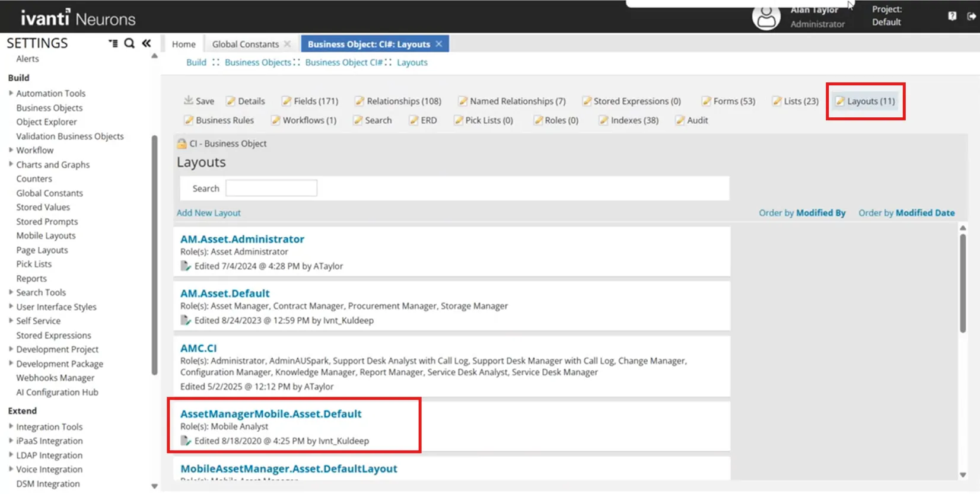Open Lists (23)
The height and width of the screenshot is (494, 980).
pyautogui.click(x=796, y=101)
